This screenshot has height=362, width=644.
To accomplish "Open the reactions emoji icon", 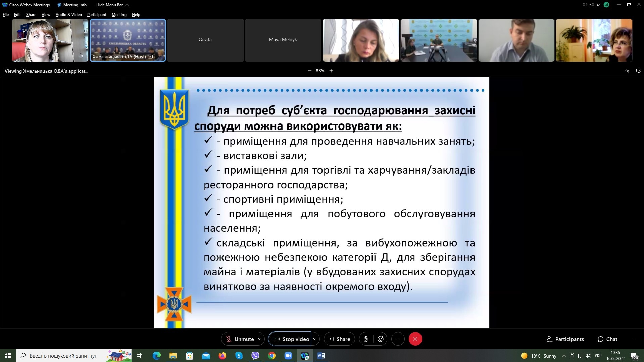I will pyautogui.click(x=381, y=339).
